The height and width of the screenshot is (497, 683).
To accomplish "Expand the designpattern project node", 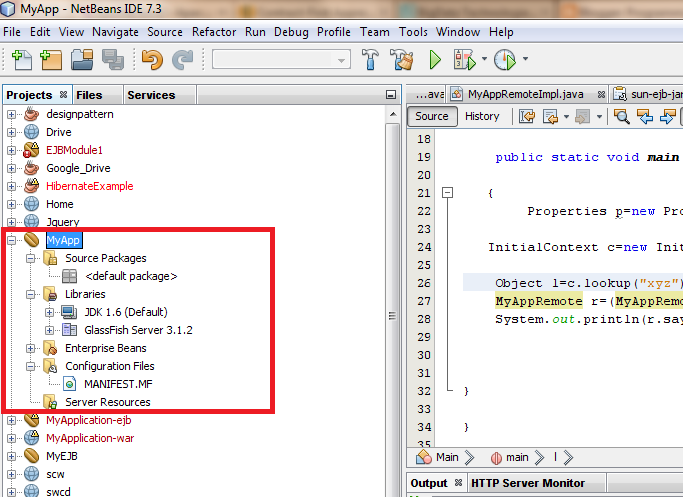I will [11, 115].
